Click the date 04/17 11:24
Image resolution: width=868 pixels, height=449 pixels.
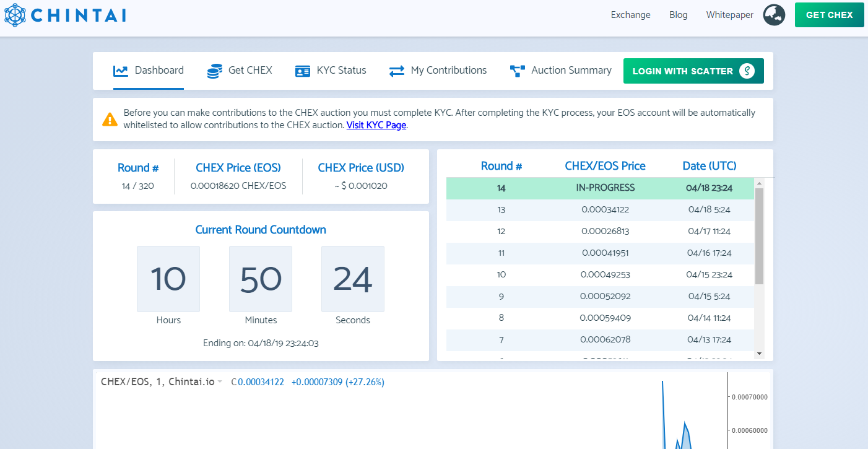click(x=710, y=231)
